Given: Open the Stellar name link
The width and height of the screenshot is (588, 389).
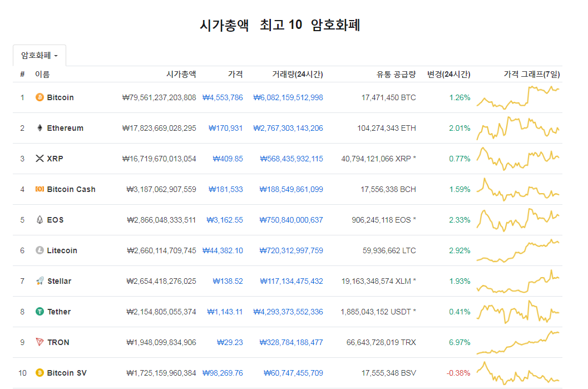Looking at the screenshot, I should pyautogui.click(x=60, y=281).
